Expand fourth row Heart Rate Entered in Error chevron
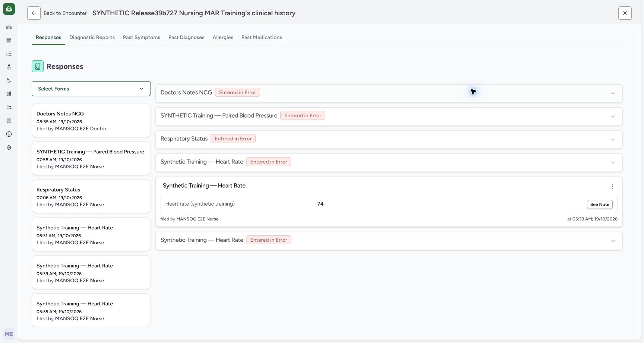This screenshot has width=644, height=343. tap(613, 163)
